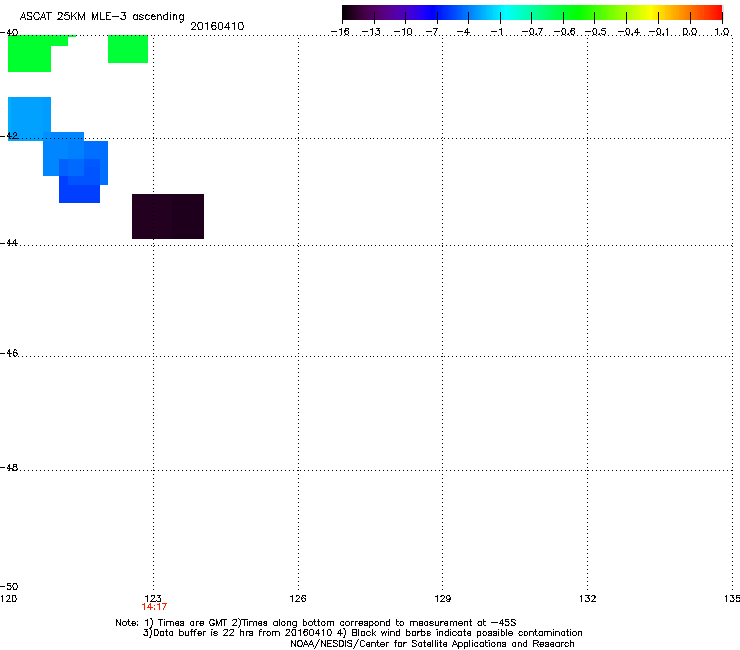Click the latitude label -48
740x650 pixels.
(x=9, y=467)
